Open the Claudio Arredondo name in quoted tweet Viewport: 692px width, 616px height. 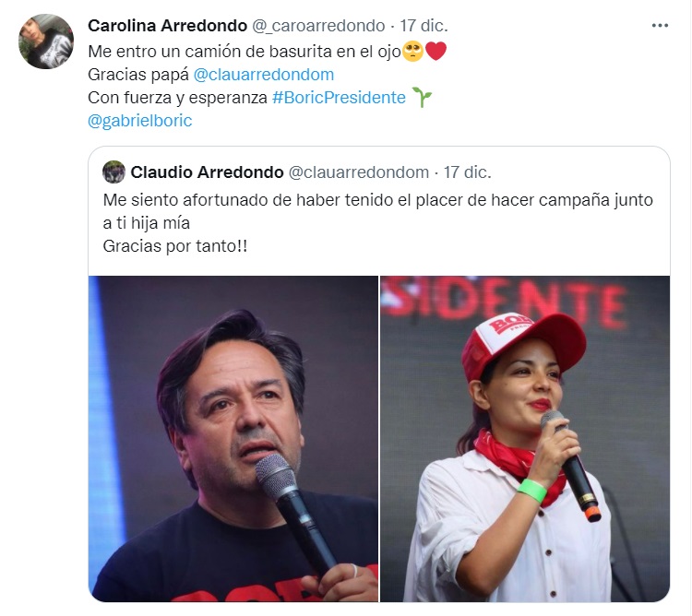click(207, 172)
